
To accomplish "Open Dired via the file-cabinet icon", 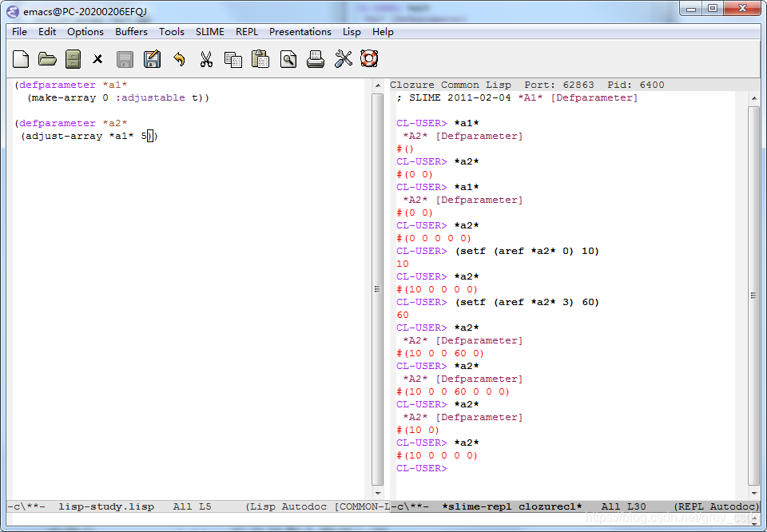I will [x=73, y=58].
